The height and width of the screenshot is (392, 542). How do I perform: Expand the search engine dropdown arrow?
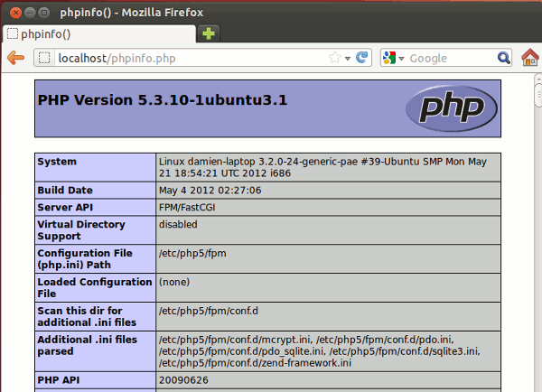coord(401,58)
